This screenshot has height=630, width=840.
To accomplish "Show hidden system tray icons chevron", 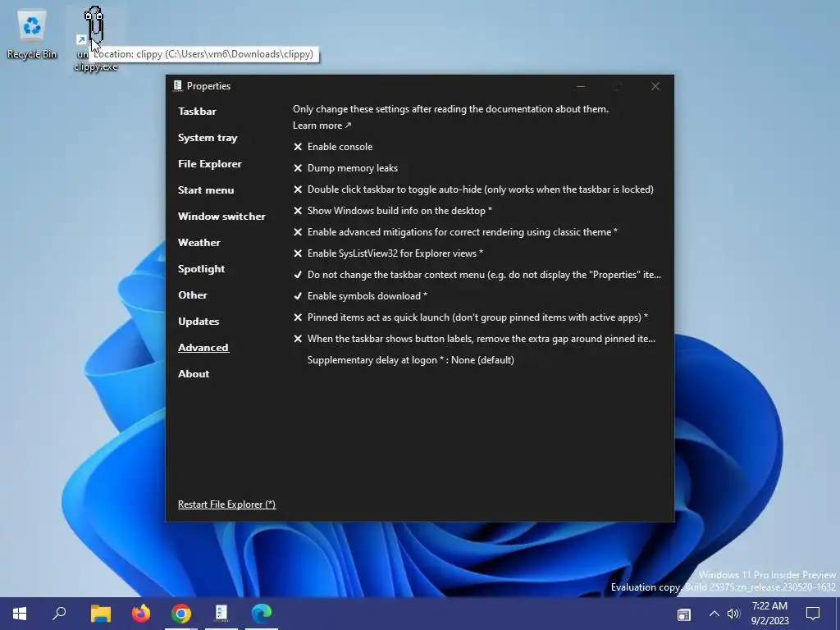I will [x=714, y=614].
